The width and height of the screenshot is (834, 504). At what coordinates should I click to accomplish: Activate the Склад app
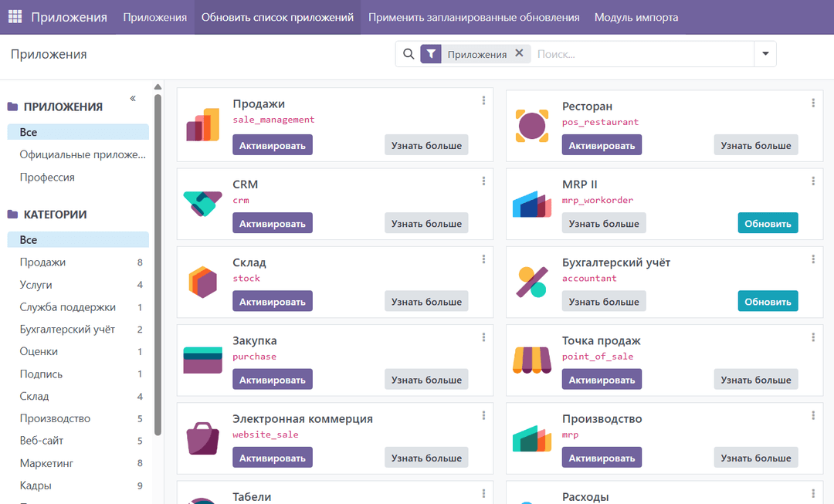(x=273, y=302)
